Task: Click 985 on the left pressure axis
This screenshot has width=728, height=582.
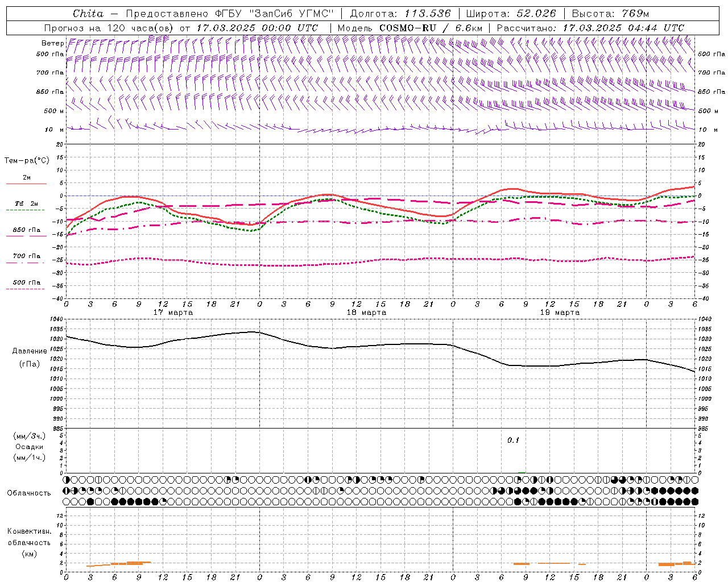Action: pos(59,429)
